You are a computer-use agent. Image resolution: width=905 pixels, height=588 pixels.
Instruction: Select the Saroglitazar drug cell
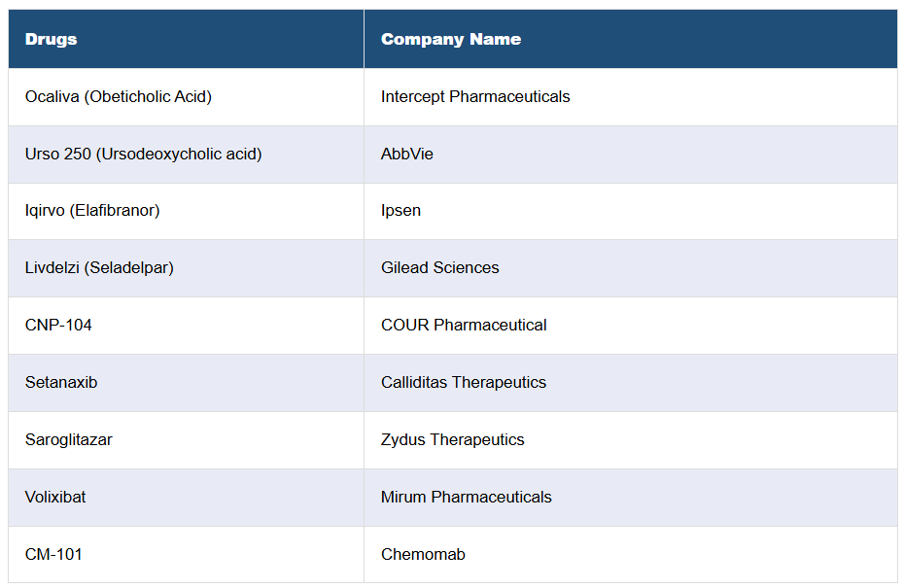coord(69,440)
